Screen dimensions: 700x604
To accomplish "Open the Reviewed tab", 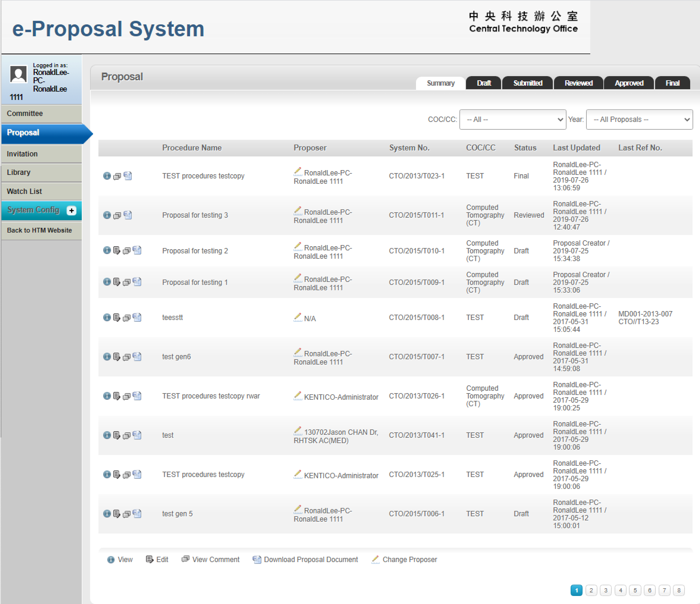I will [578, 83].
